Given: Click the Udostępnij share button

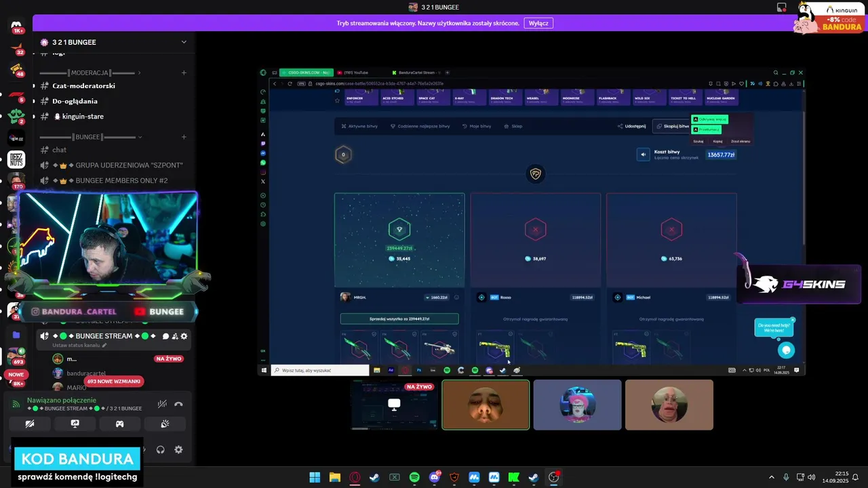Looking at the screenshot, I should [x=632, y=126].
